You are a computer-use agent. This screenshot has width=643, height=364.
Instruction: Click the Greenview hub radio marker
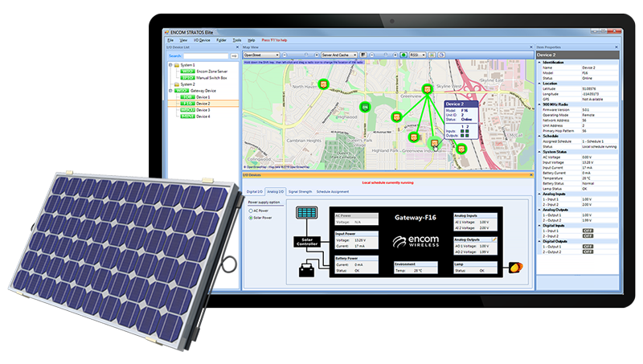point(428,89)
